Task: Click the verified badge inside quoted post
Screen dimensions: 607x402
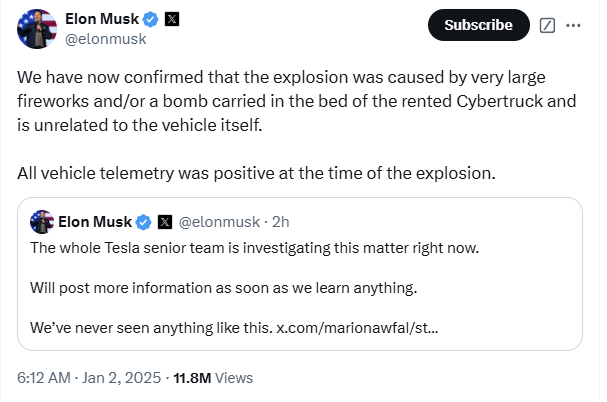Action: pyautogui.click(x=143, y=221)
